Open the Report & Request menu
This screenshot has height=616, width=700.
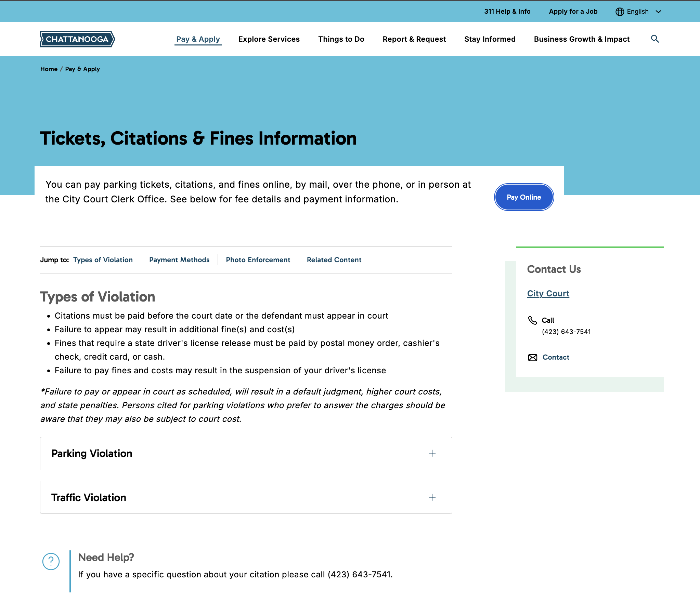coord(414,39)
